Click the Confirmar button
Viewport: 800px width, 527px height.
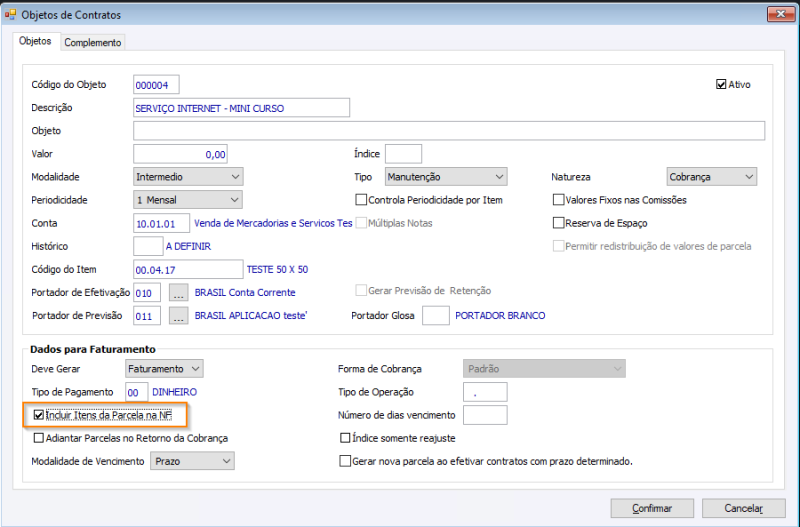652,508
